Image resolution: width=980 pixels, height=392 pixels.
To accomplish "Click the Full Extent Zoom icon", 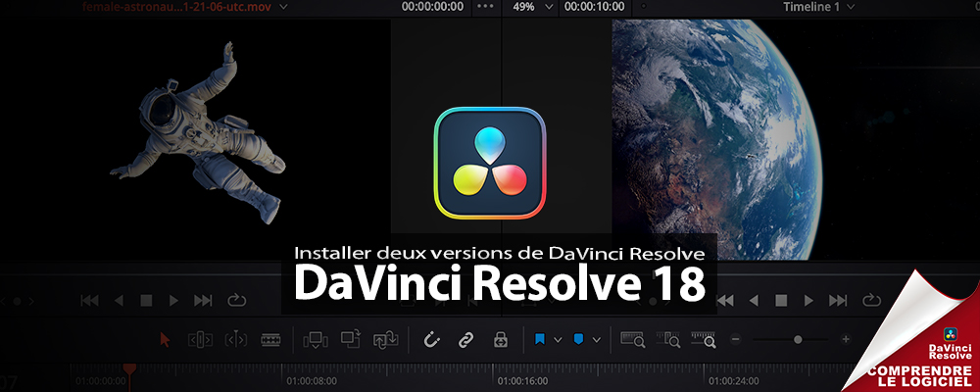I will (x=632, y=339).
